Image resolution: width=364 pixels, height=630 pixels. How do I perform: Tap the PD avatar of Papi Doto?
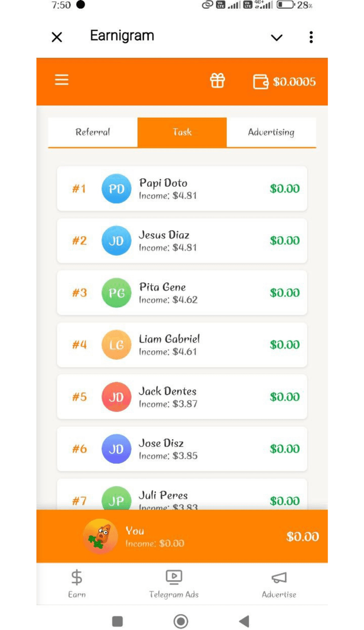(116, 189)
